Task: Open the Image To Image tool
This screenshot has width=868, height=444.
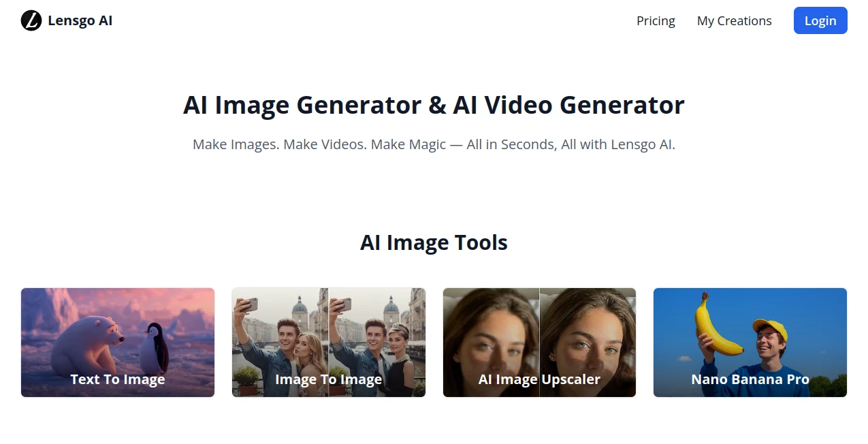Action: tap(328, 379)
